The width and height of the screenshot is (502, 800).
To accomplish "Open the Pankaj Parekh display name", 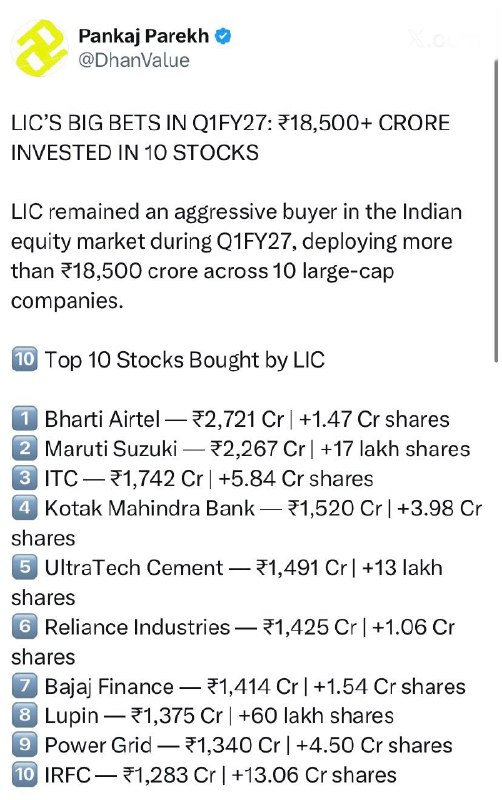I will click(143, 36).
